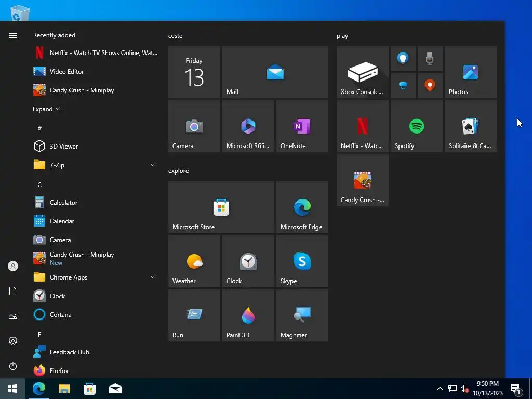Open Edge from the taskbar
Viewport: 532px width, 399px height.
click(39, 389)
